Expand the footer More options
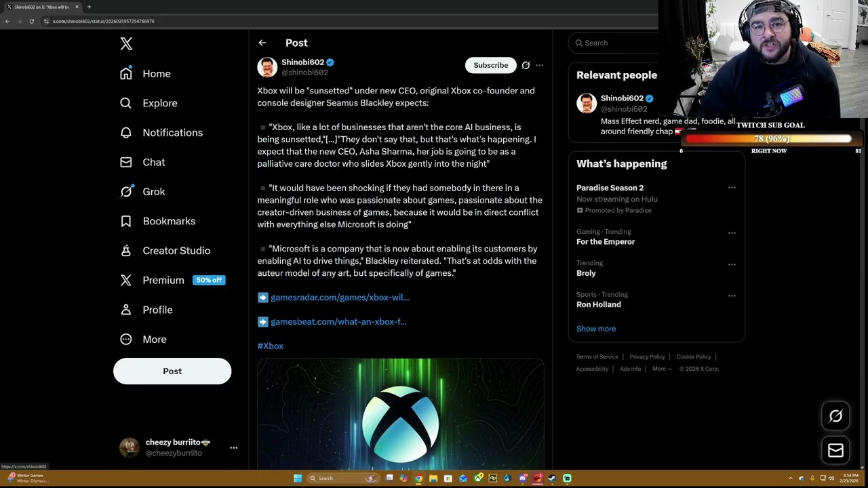Image resolution: width=868 pixels, height=488 pixels. point(662,369)
